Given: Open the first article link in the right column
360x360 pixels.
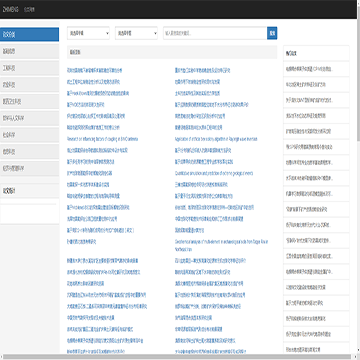Looking at the screenshot, I should pyautogui.click(x=202, y=70).
